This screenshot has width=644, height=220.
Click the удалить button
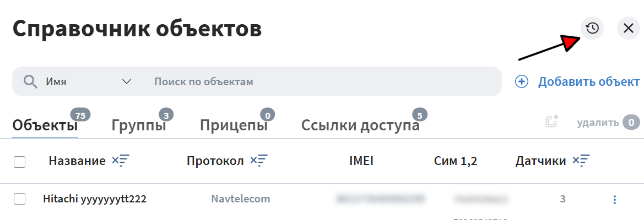click(x=598, y=123)
